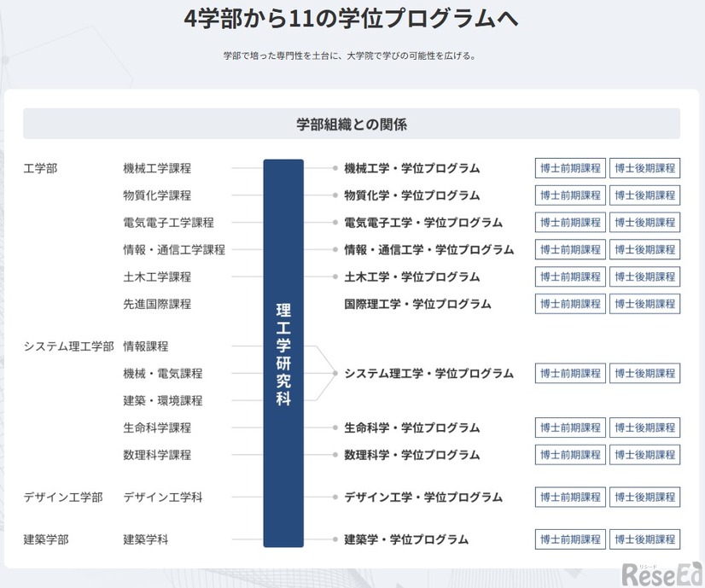This screenshot has height=588, width=705.
Task: Open 博士前期課程 for 生命科学・学位プログラム
Action: 570,428
